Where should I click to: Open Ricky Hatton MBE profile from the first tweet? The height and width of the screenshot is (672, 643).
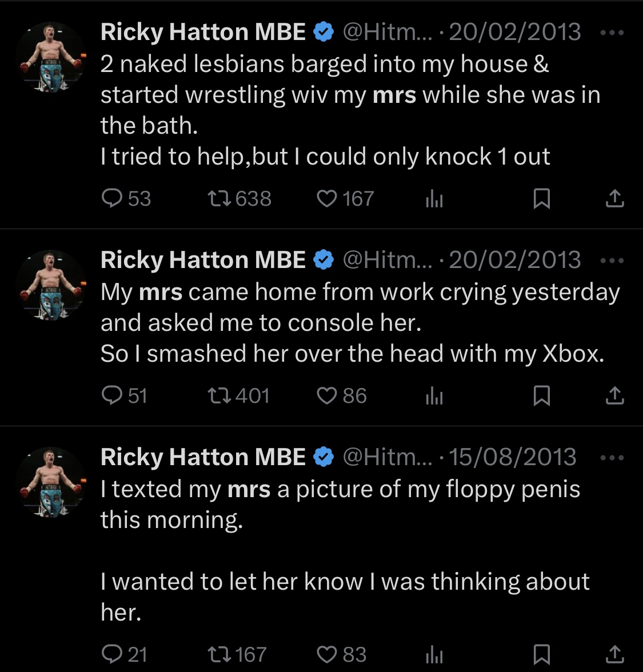[203, 32]
